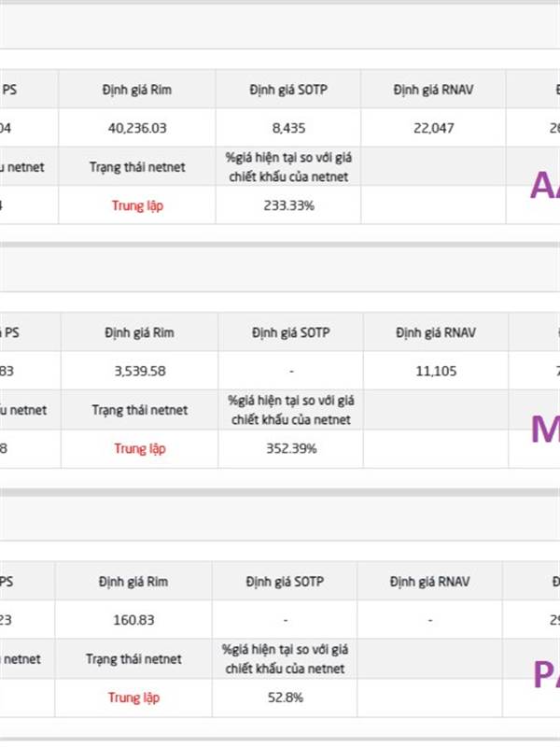Screen dimensions: 560x747
Task: Click the percentage header cell above 52.8%
Action: [284, 658]
